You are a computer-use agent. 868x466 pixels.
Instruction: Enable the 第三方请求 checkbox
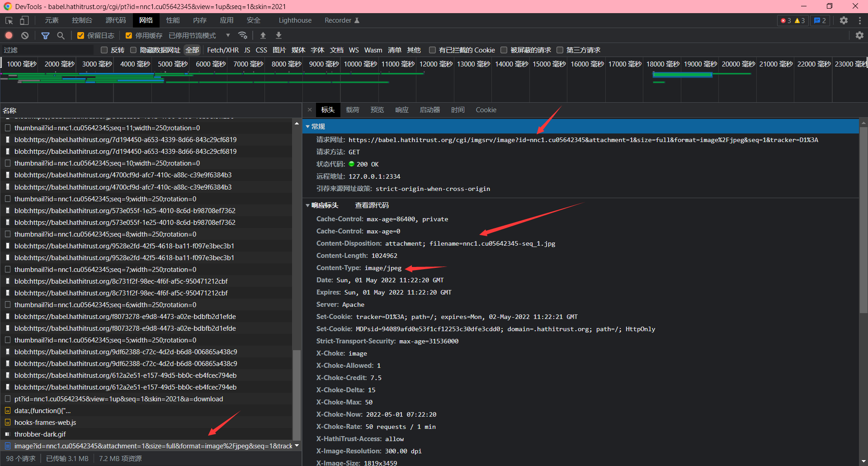(560, 50)
